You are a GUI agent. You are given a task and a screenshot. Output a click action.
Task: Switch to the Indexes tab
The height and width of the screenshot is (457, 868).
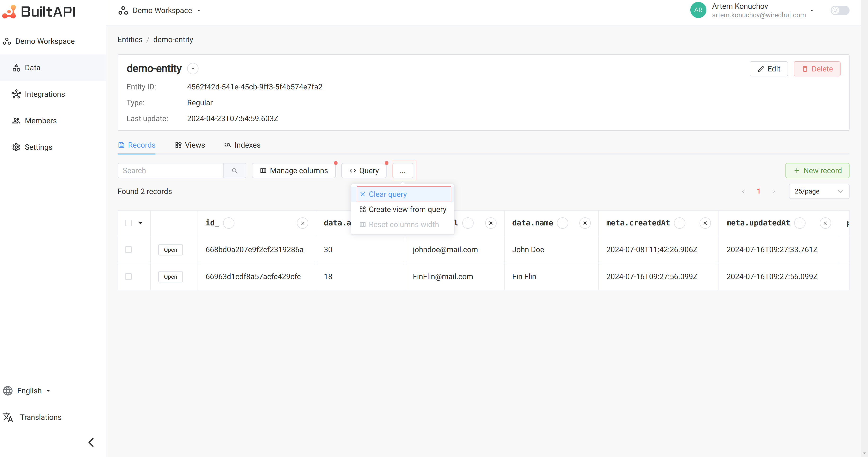[x=242, y=145]
